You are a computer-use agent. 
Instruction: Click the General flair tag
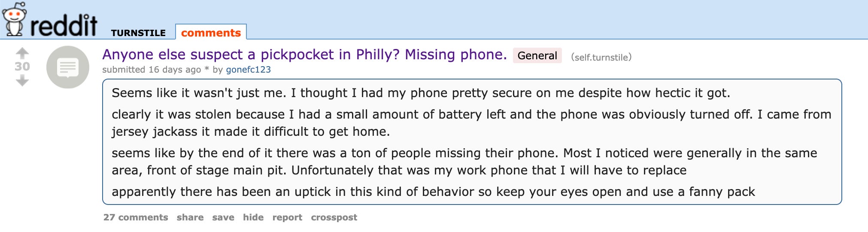537,55
